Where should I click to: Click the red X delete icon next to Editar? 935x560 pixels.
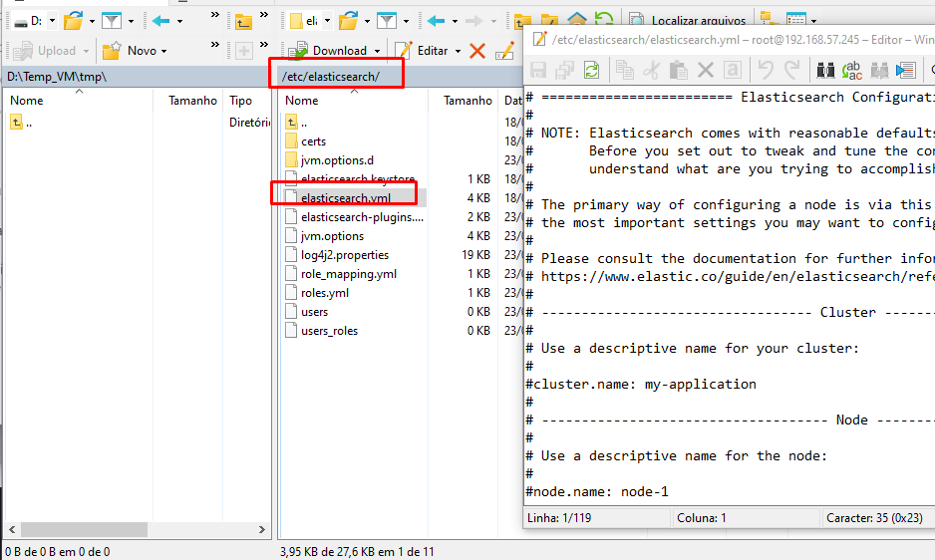tap(477, 51)
